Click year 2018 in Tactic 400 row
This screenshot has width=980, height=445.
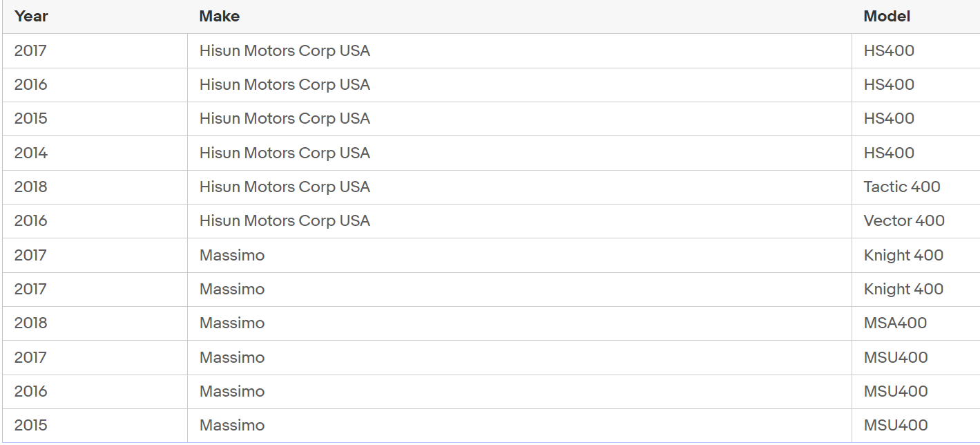tap(31, 187)
